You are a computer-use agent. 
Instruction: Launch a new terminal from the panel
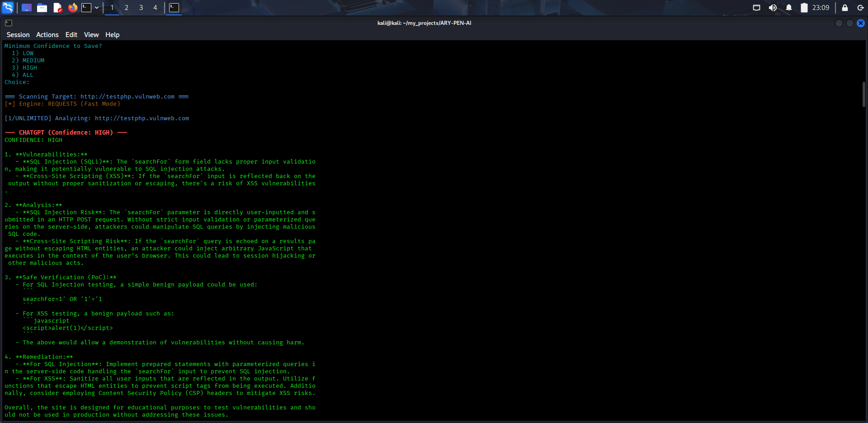85,8
